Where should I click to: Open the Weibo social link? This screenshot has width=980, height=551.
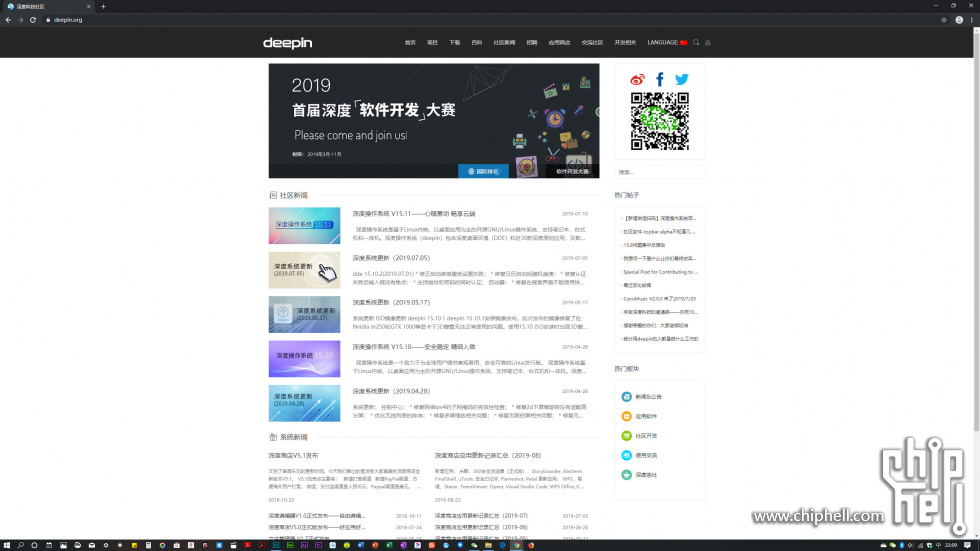pyautogui.click(x=637, y=79)
